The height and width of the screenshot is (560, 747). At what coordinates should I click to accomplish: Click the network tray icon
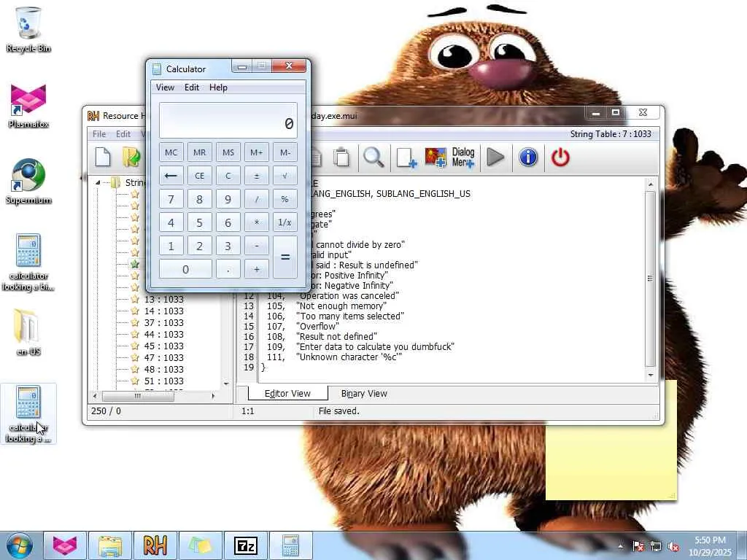coord(656,547)
